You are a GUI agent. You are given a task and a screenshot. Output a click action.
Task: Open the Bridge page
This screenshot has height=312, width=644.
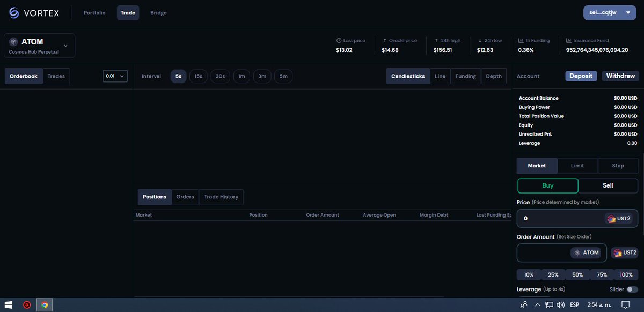point(158,13)
